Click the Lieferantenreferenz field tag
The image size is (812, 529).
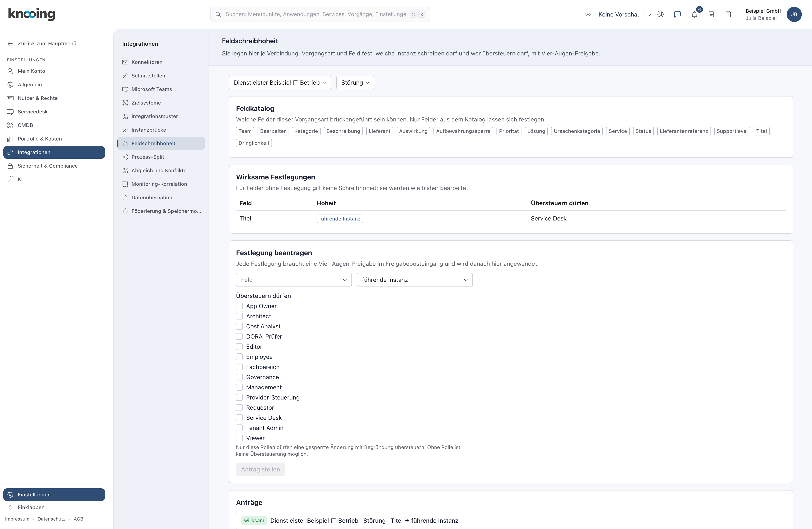[684, 131]
